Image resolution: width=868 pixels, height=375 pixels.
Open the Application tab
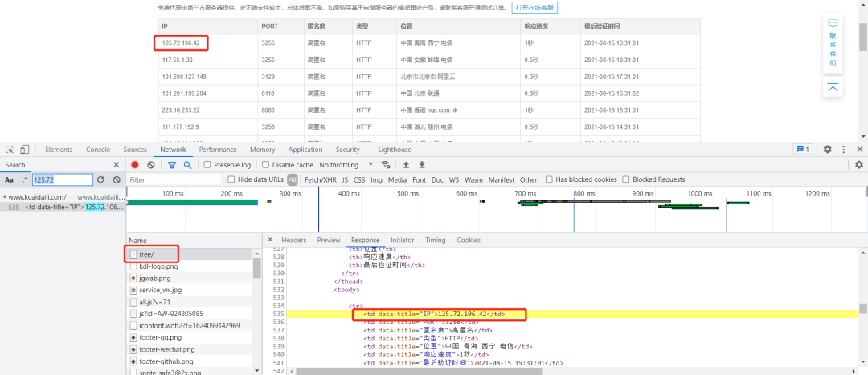(x=305, y=150)
